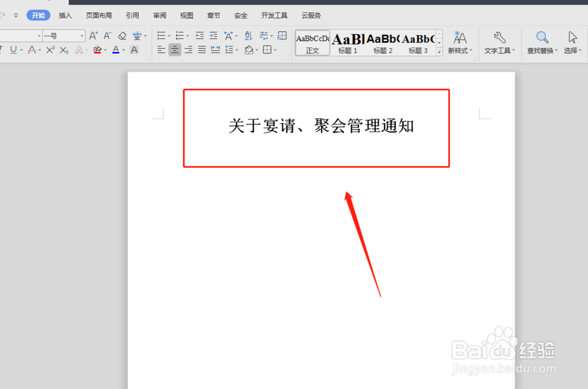The height and width of the screenshot is (389, 588).
Task: Apply the subscript formatting icon
Action: (x=62, y=50)
